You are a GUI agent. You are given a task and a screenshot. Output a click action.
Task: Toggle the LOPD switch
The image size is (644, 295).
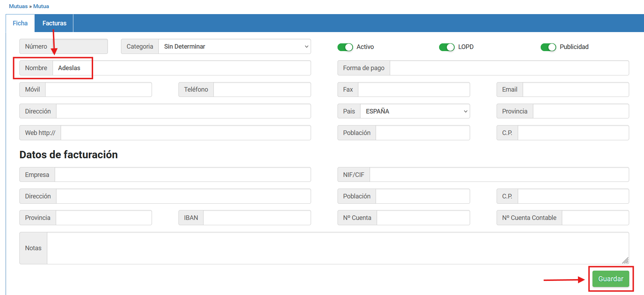tap(446, 47)
